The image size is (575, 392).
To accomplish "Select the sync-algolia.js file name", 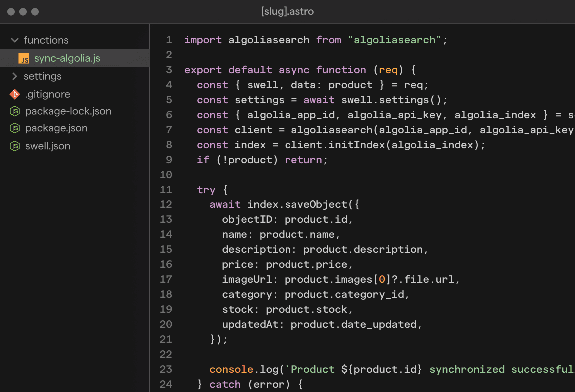I will tap(67, 59).
